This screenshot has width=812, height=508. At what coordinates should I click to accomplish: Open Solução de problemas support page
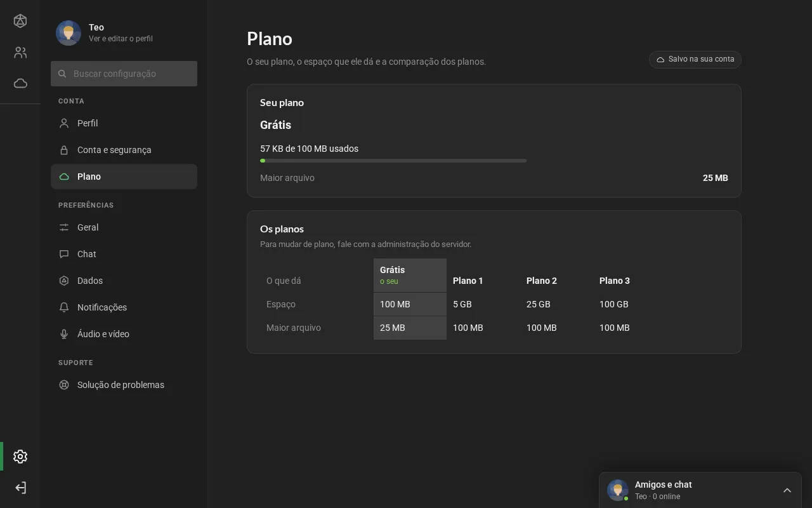tap(124, 385)
